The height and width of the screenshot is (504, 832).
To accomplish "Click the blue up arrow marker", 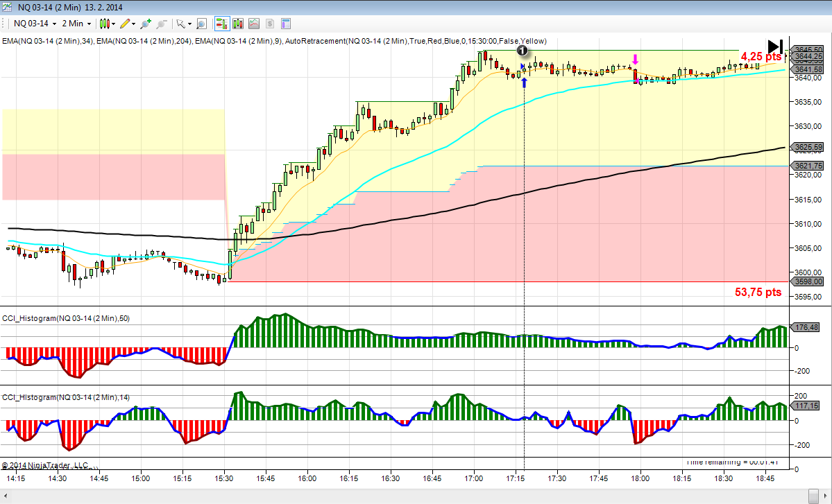I will point(524,82).
